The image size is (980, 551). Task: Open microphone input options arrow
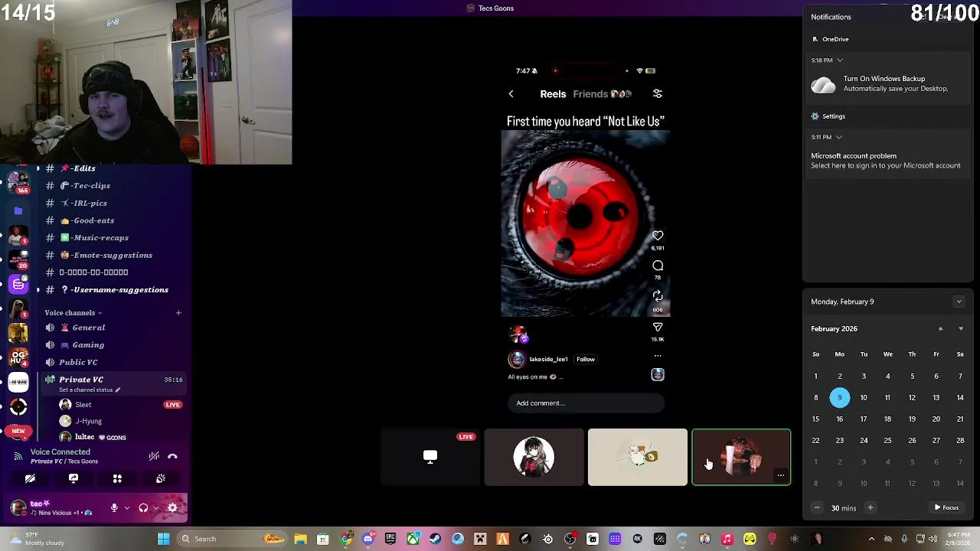(126, 508)
